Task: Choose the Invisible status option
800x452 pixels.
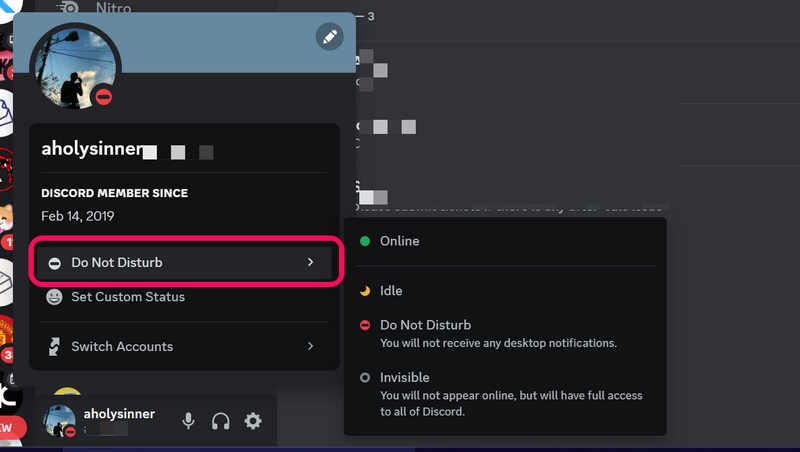Action: click(404, 378)
